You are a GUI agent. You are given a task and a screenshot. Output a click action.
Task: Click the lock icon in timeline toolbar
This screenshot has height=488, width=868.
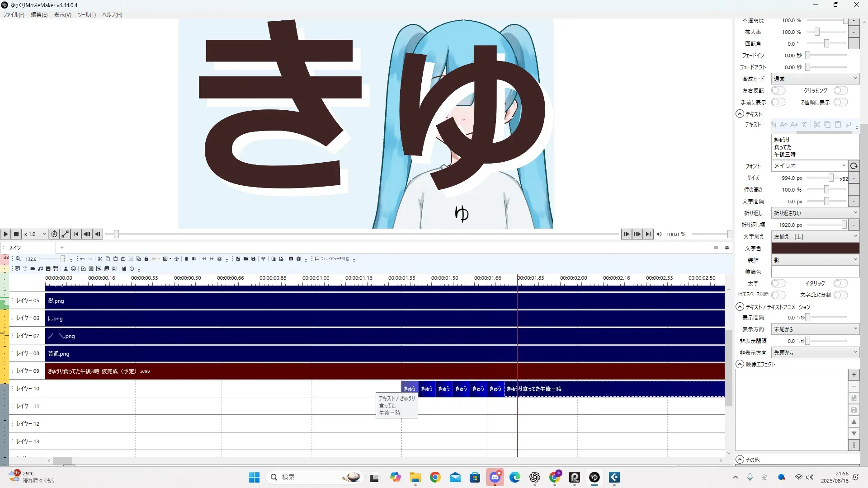146,259
